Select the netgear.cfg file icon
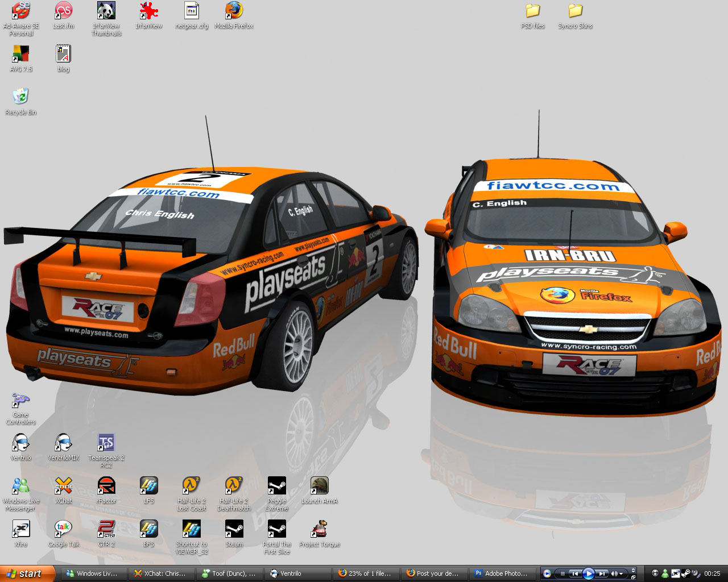Screen dimensions: 728x582 pos(192,15)
